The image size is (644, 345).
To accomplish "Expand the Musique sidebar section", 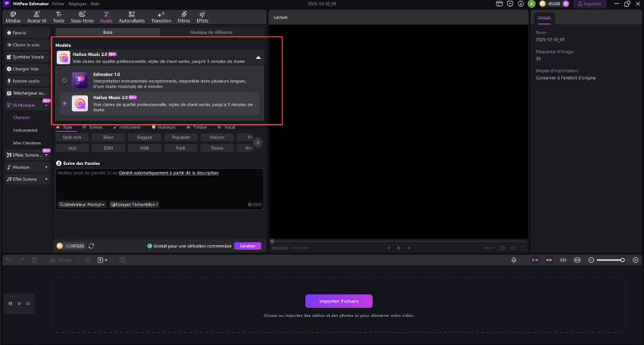I will 45,166.
